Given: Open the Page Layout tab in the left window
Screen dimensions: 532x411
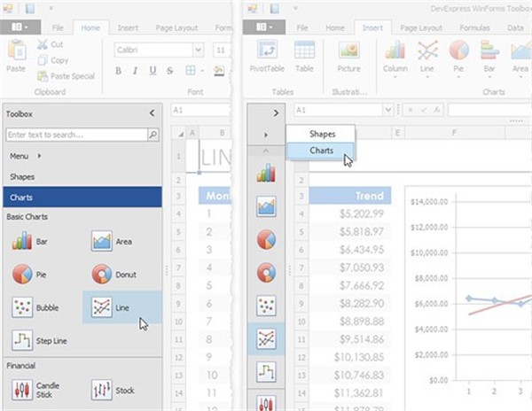Looking at the screenshot, I should (x=176, y=27).
